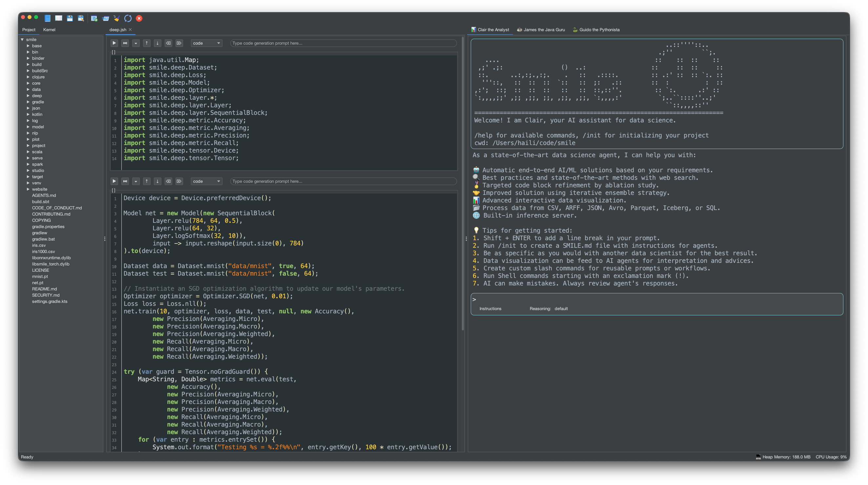This screenshot has height=485, width=868.
Task: Expand the studio folder in project tree
Action: tap(28, 171)
